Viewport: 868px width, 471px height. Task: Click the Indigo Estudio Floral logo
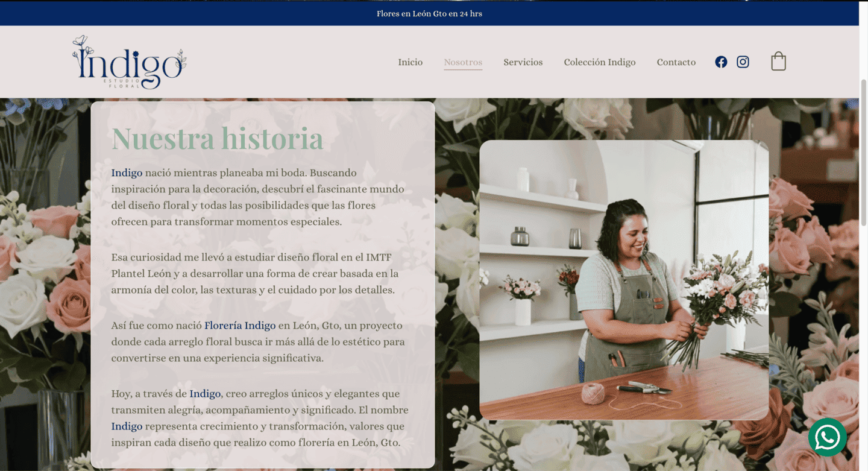point(129,62)
